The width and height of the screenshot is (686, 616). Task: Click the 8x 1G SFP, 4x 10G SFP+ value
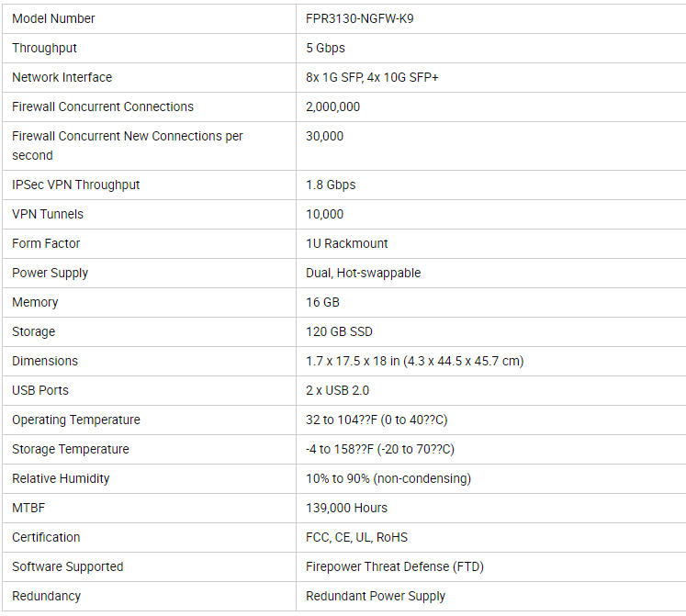coord(372,77)
